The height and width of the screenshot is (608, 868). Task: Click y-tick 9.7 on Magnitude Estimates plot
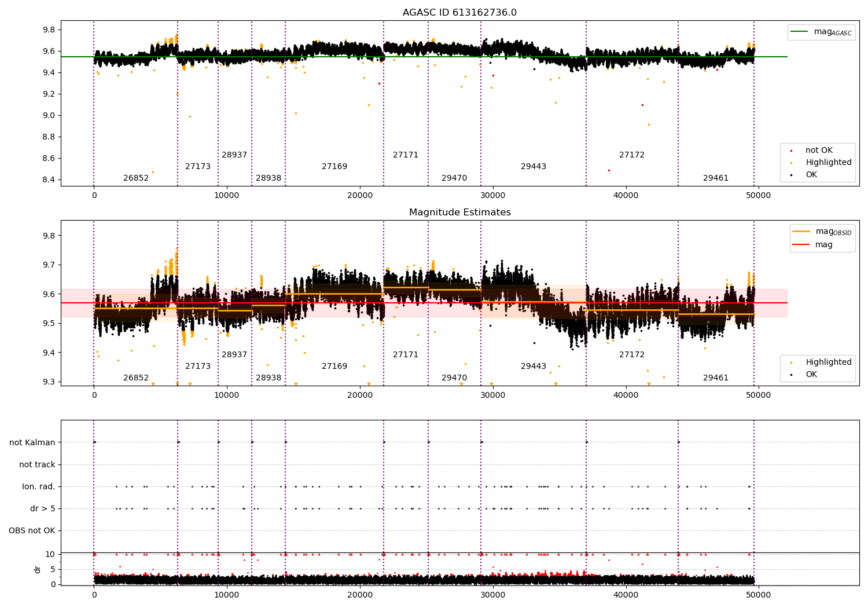coord(48,265)
